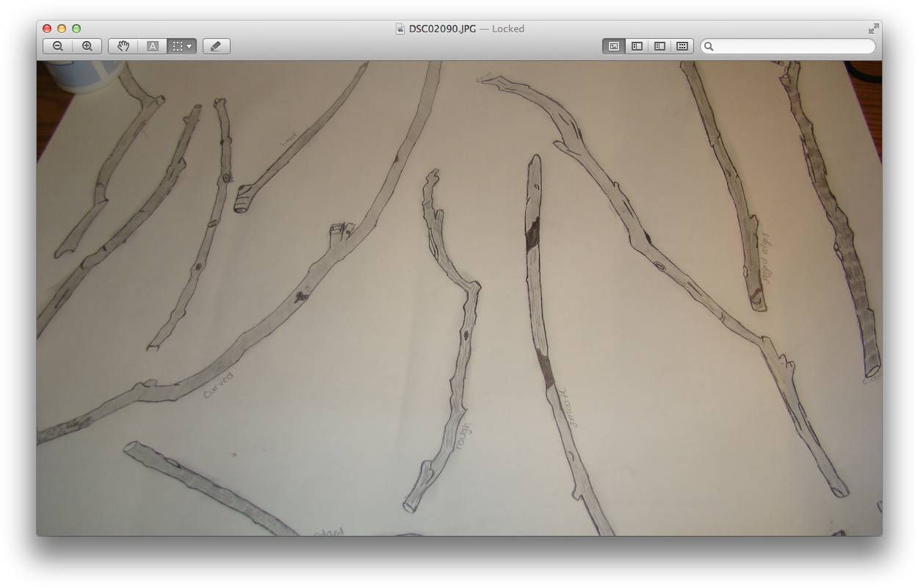Enter full screen with the arrows icon

873,29
